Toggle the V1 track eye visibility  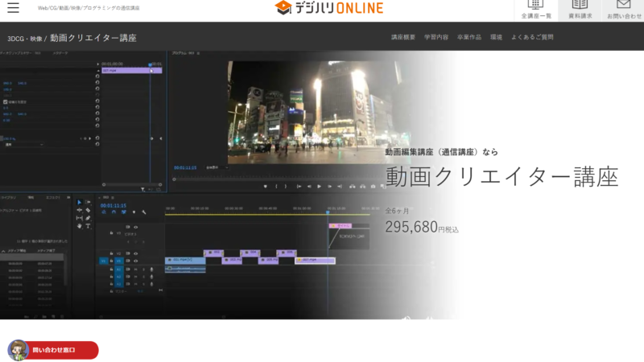135,261
